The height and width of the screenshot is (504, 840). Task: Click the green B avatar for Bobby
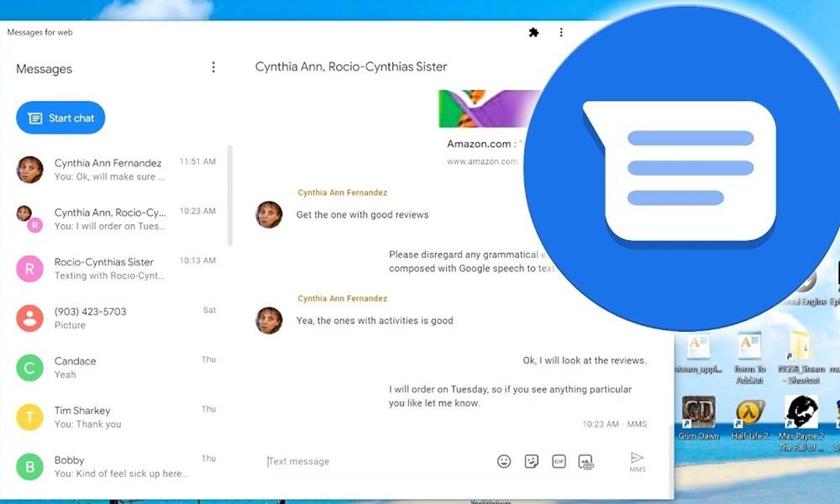coord(30,467)
